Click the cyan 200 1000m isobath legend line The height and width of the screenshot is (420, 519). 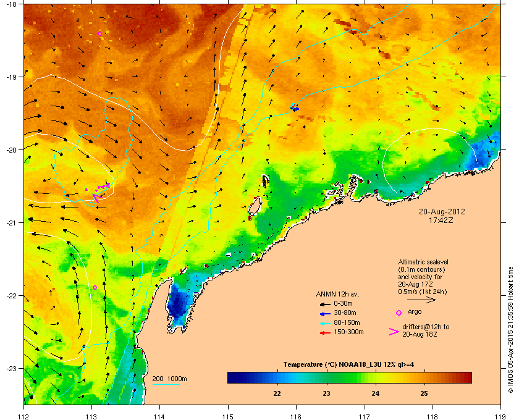point(166,385)
